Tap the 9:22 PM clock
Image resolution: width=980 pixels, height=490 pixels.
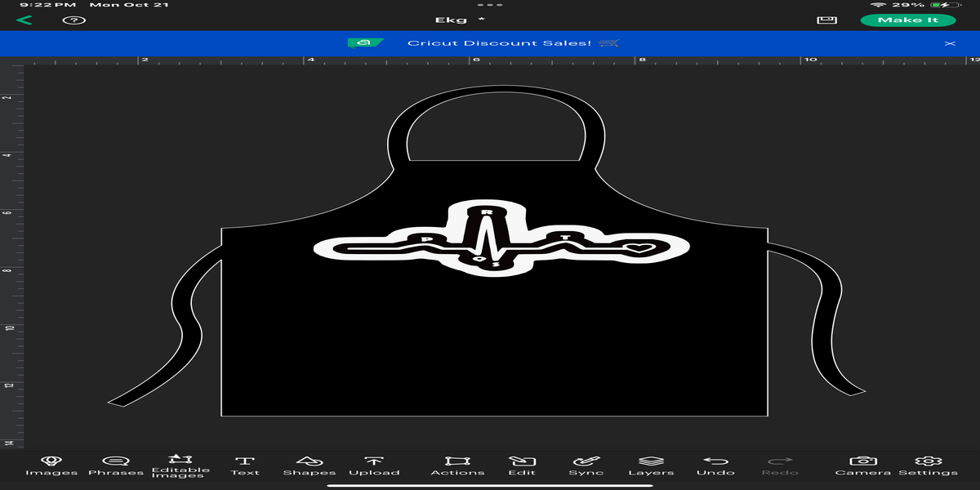pos(47,5)
